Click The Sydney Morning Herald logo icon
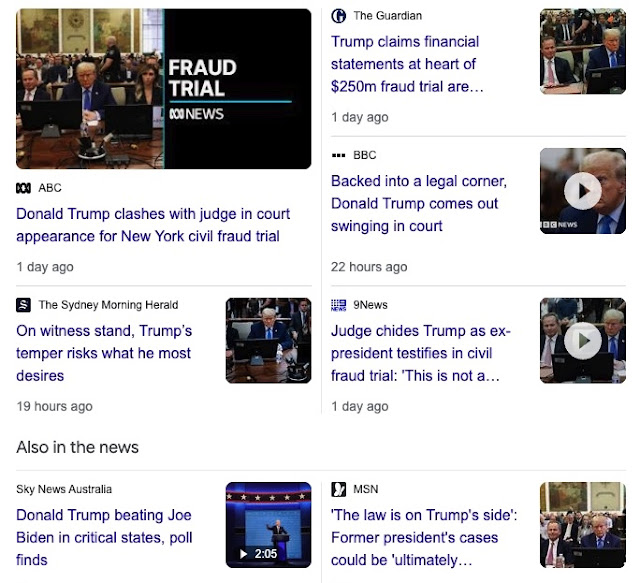Screen dimensions: 640x583 tap(23, 305)
